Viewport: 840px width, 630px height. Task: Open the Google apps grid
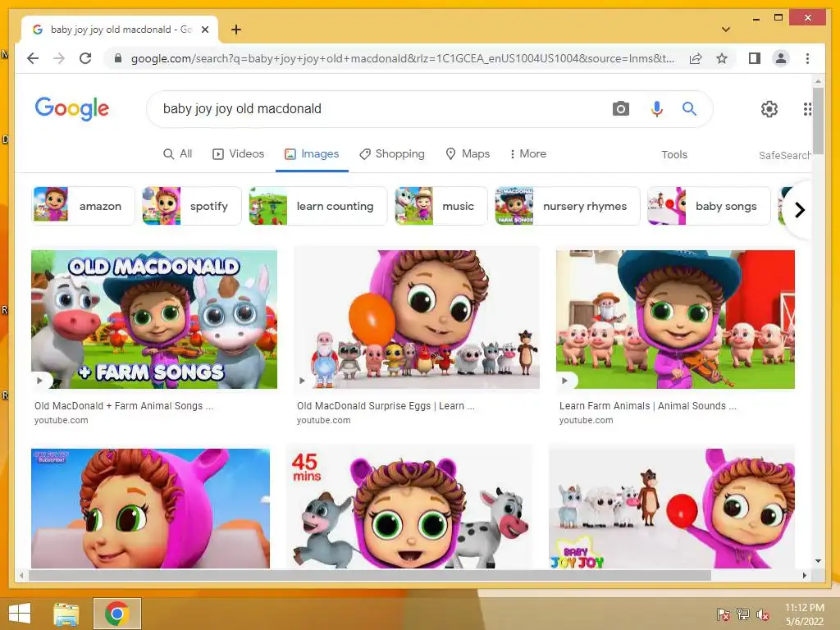pyautogui.click(x=807, y=109)
